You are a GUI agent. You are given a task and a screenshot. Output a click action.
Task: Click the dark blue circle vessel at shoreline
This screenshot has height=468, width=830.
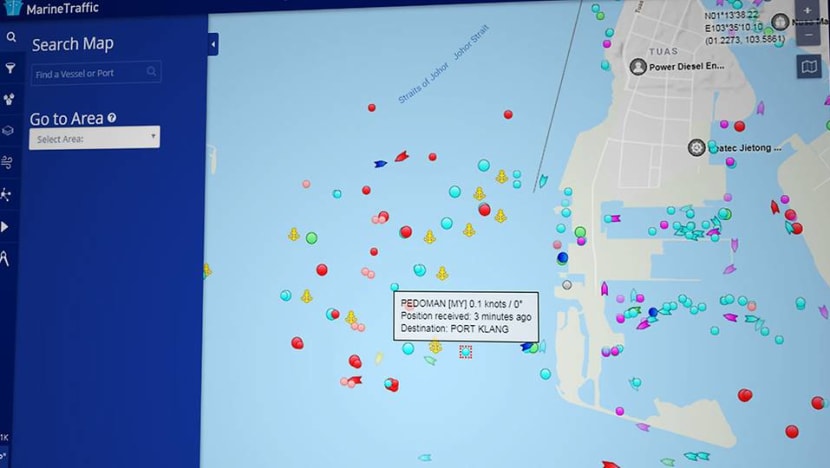point(563,257)
